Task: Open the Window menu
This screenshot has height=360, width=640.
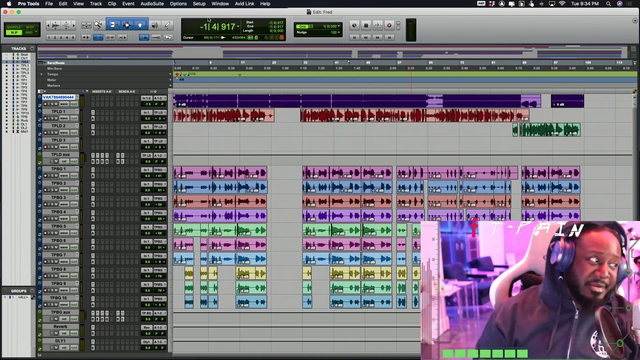Action: pyautogui.click(x=220, y=4)
